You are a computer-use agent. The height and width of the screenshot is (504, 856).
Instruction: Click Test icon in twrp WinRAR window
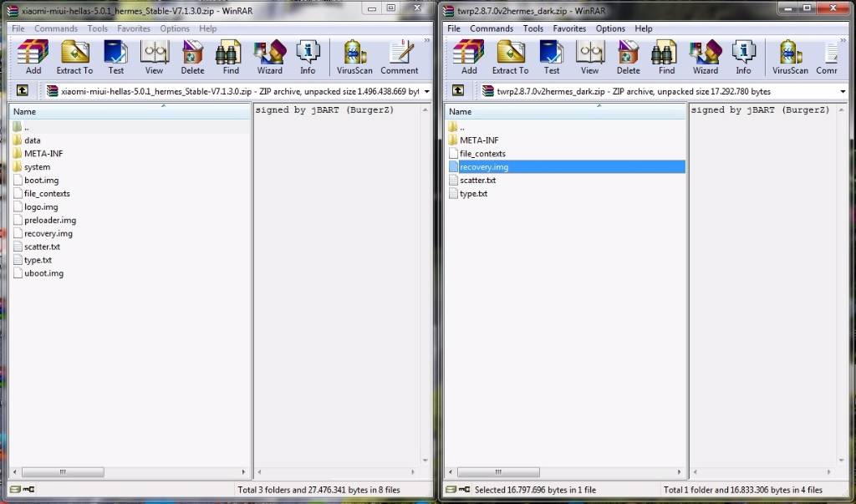552,57
